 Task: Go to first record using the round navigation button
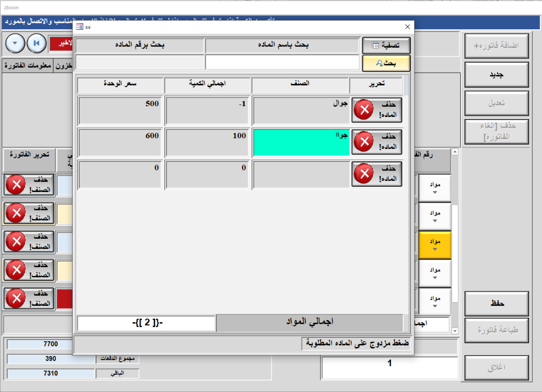36,42
